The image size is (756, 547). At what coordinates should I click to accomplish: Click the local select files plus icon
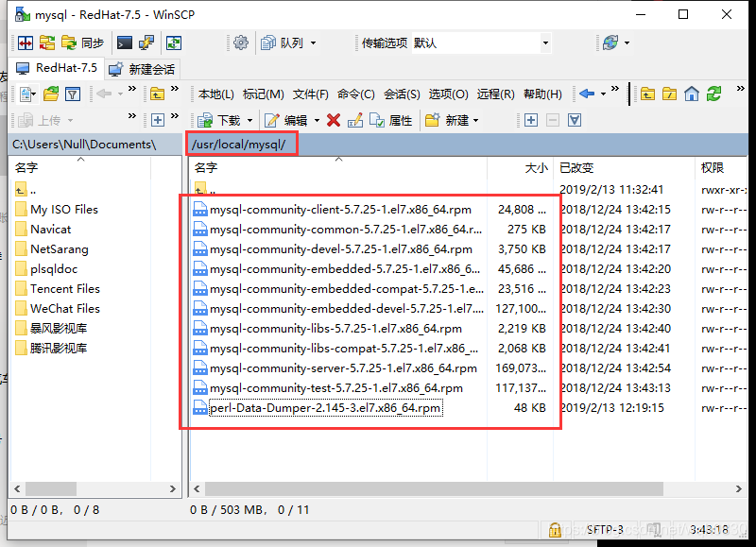[x=158, y=120]
